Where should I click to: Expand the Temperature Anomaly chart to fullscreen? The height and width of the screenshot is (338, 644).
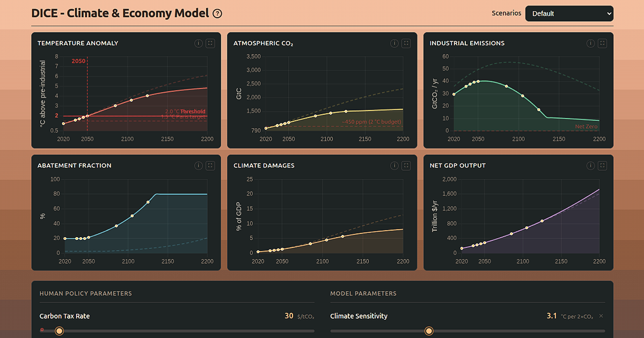click(x=210, y=43)
